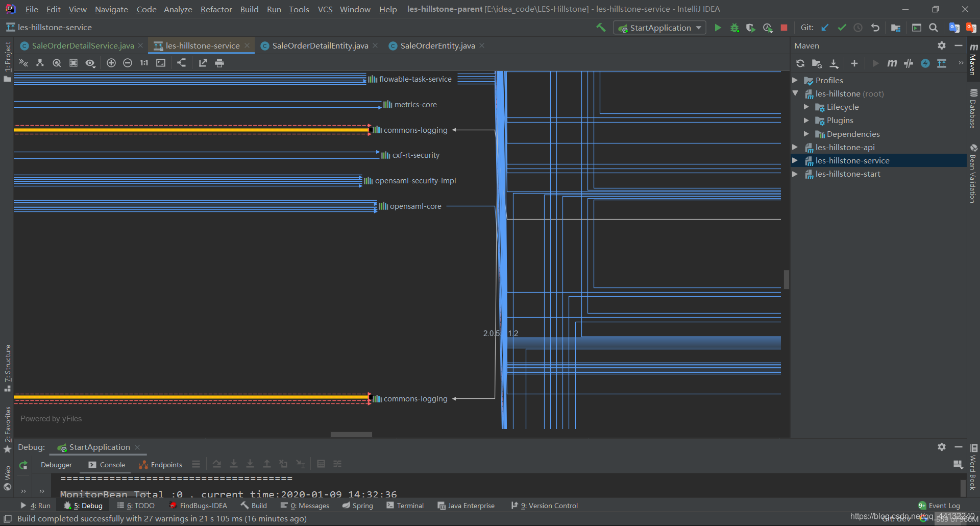This screenshot has width=980, height=526.
Task: Open the FindBugs-IDEA tool window
Action: (x=198, y=506)
